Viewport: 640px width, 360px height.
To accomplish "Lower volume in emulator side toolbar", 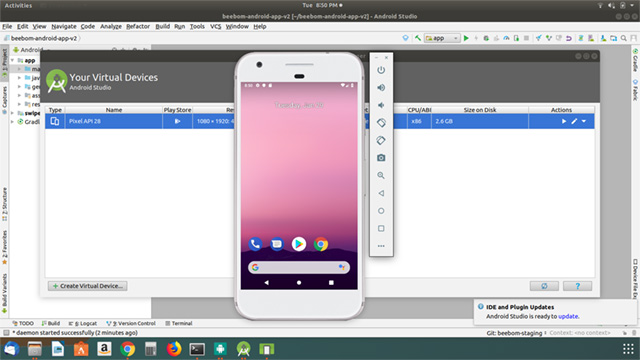I will coord(381,105).
